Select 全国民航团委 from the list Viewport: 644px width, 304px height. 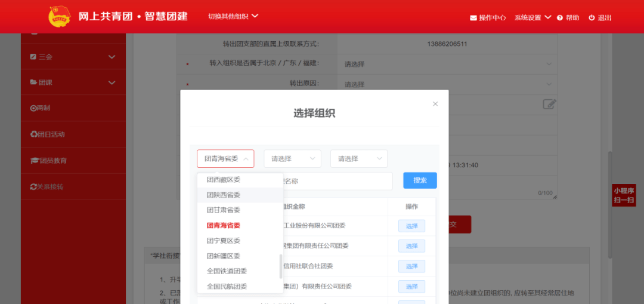click(240, 286)
